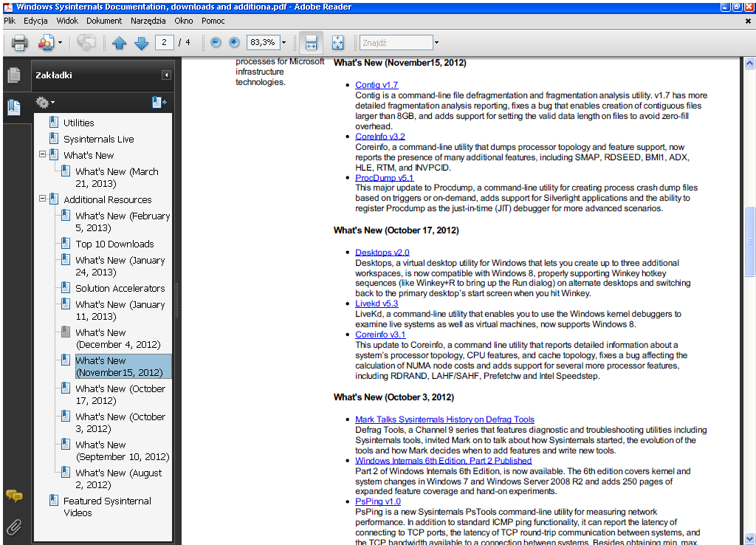The width and height of the screenshot is (756, 545).
Task: Open the CoreInfo v3.2 link
Action: click(x=380, y=137)
